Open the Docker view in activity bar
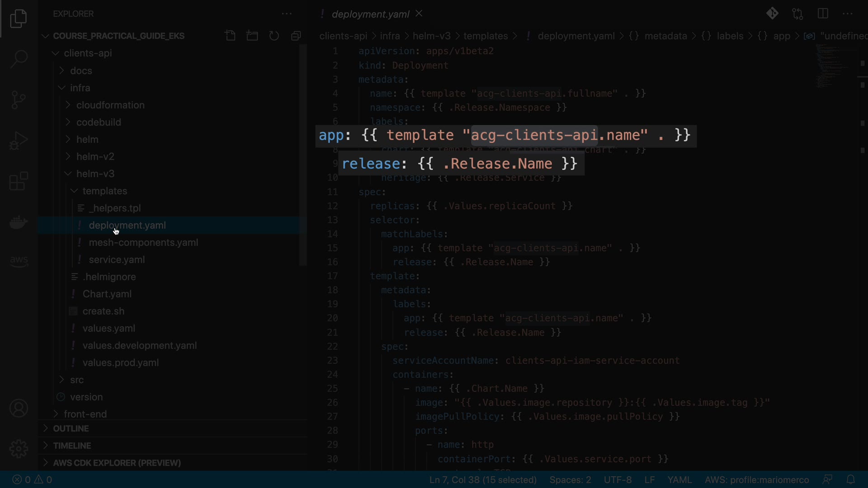Image resolution: width=868 pixels, height=488 pixels. 19,222
